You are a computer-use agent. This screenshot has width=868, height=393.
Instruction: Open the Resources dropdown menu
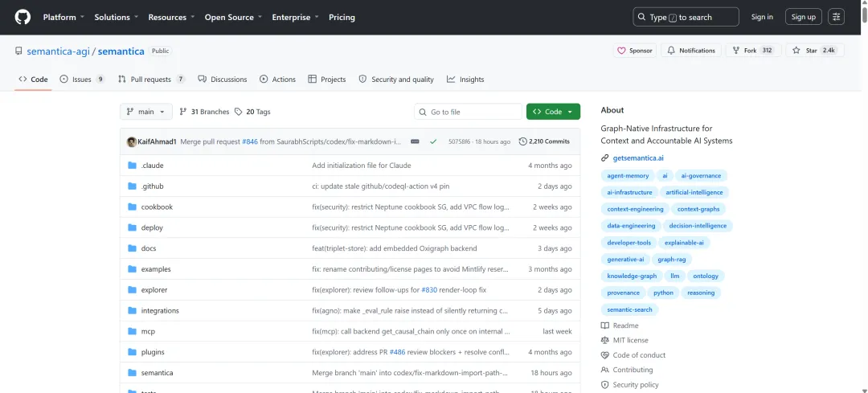172,17
